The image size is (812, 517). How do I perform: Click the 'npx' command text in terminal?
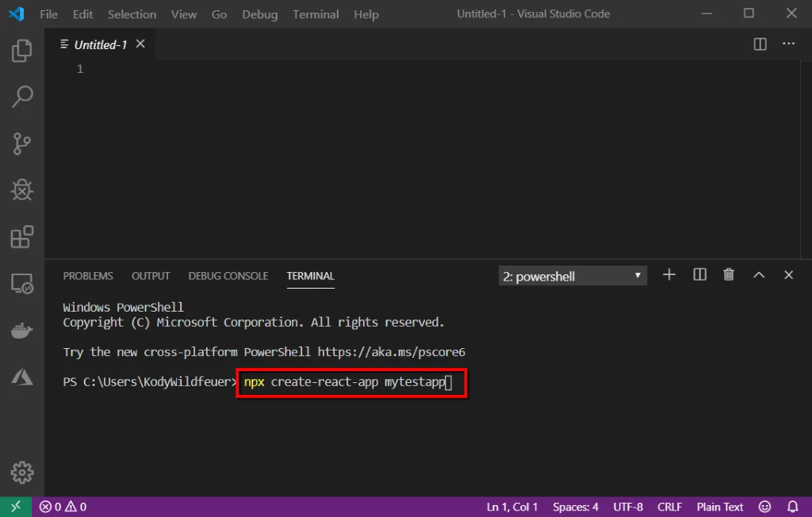[x=255, y=382]
